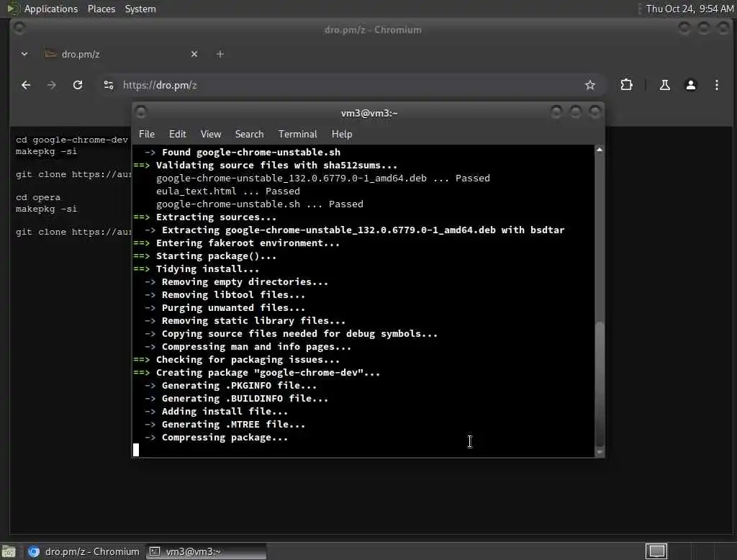Click 'cd google-chrome-dev' text in browser page
The height and width of the screenshot is (560, 737).
pos(71,140)
